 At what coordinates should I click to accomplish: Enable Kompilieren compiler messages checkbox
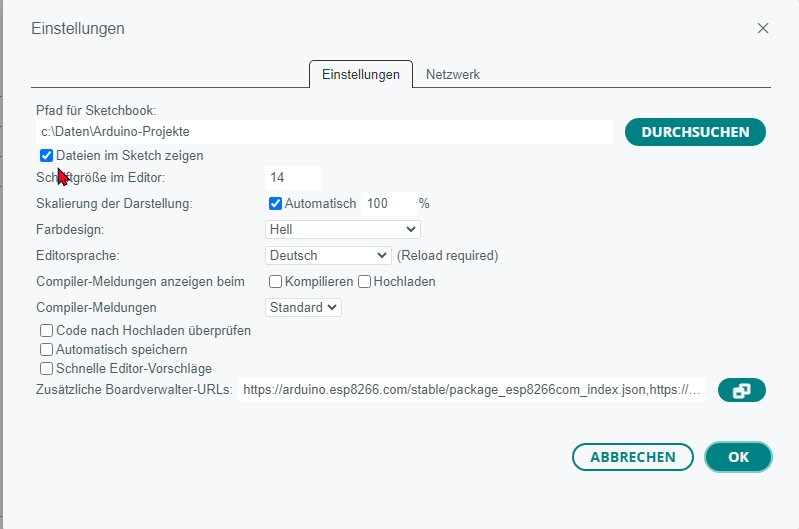(276, 282)
